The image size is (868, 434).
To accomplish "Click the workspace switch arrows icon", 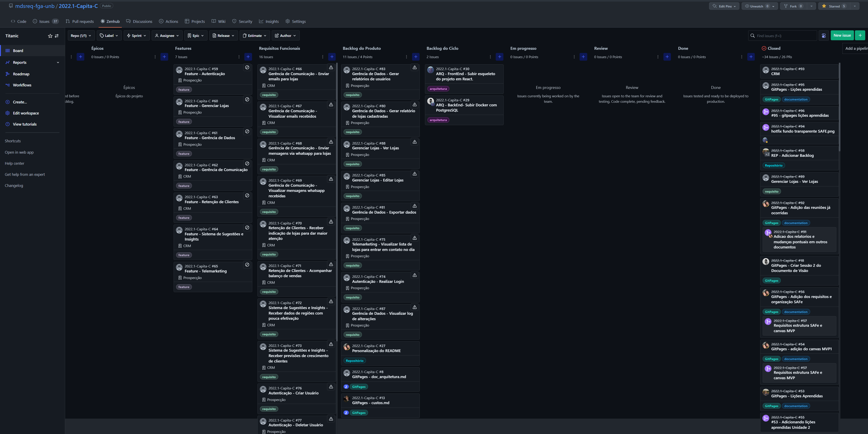I will (x=57, y=36).
